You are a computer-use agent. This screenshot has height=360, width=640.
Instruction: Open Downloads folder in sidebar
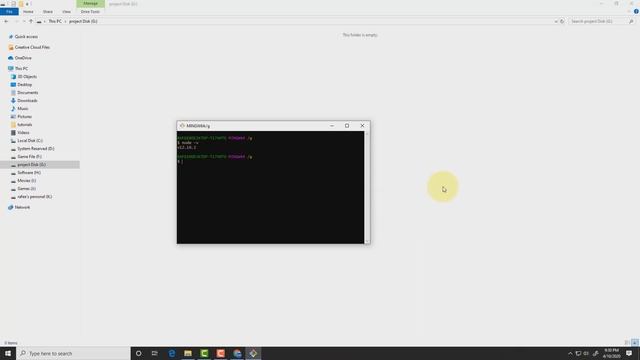[x=27, y=100]
